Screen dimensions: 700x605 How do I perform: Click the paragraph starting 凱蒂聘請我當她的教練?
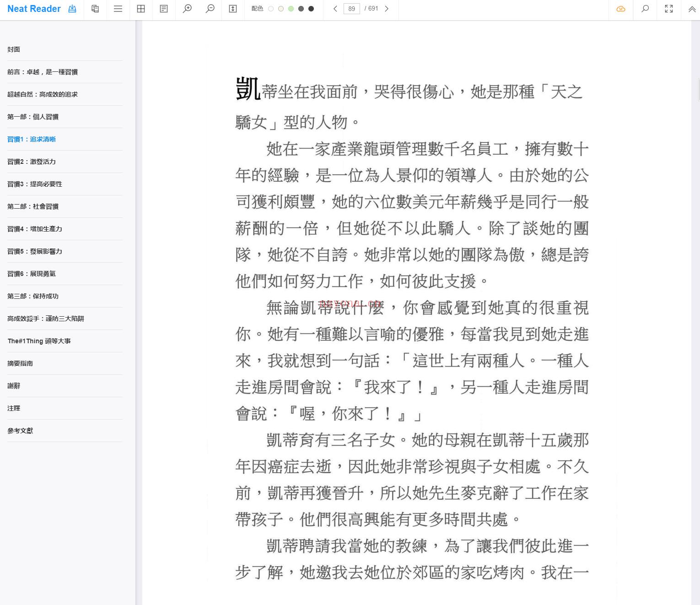[x=412, y=559]
